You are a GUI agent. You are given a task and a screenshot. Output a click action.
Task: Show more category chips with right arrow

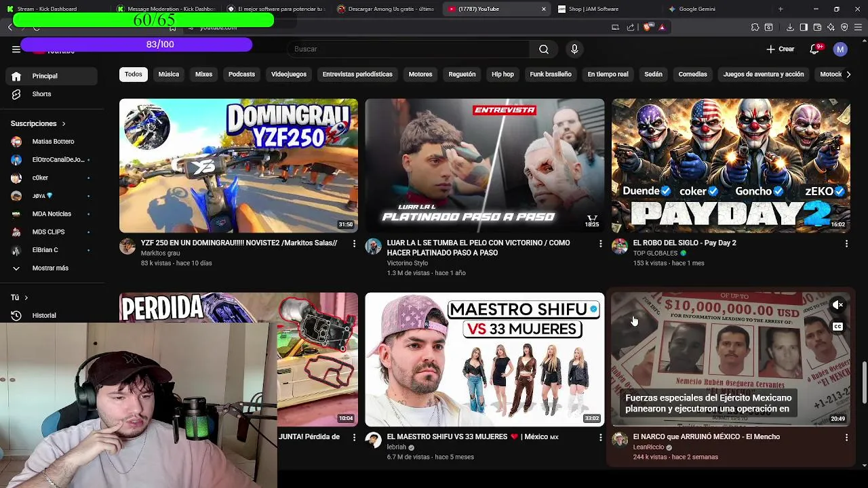click(848, 75)
